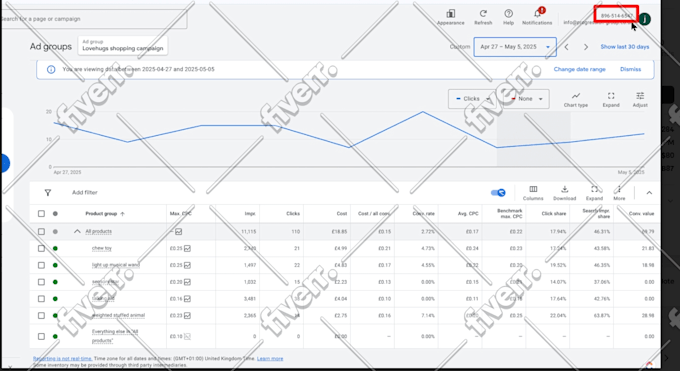Tick the checkbox for the Everything else row
Viewport: 680px width, 371px height.
41,336
